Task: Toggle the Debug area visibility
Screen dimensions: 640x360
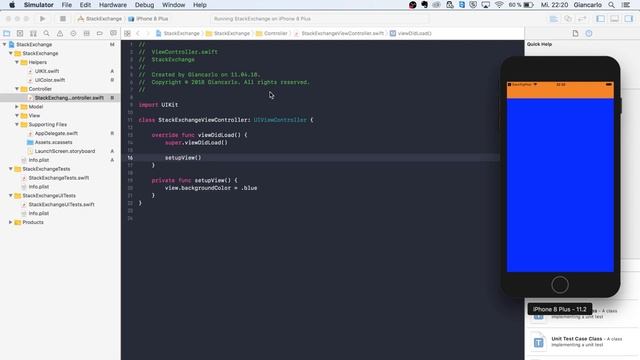Action: (615, 19)
